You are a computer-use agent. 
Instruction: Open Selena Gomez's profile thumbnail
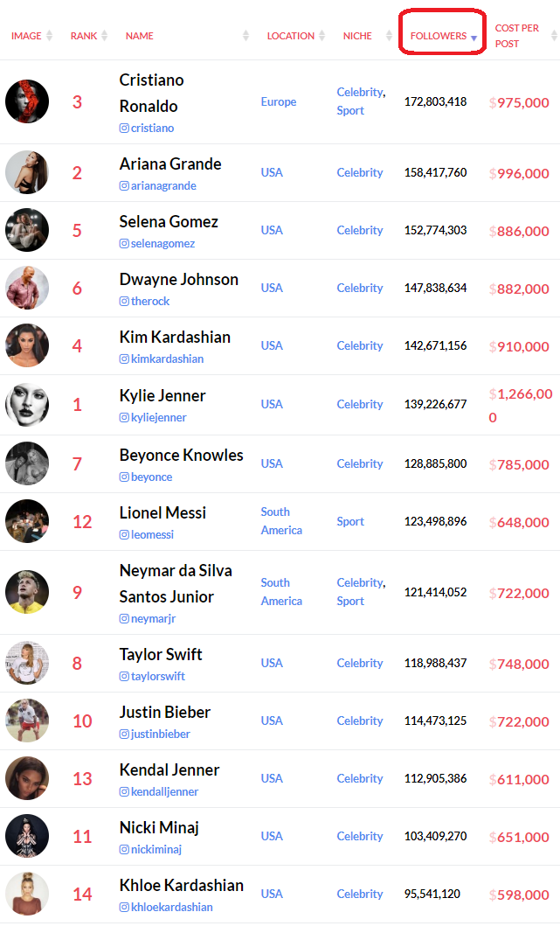coord(27,230)
